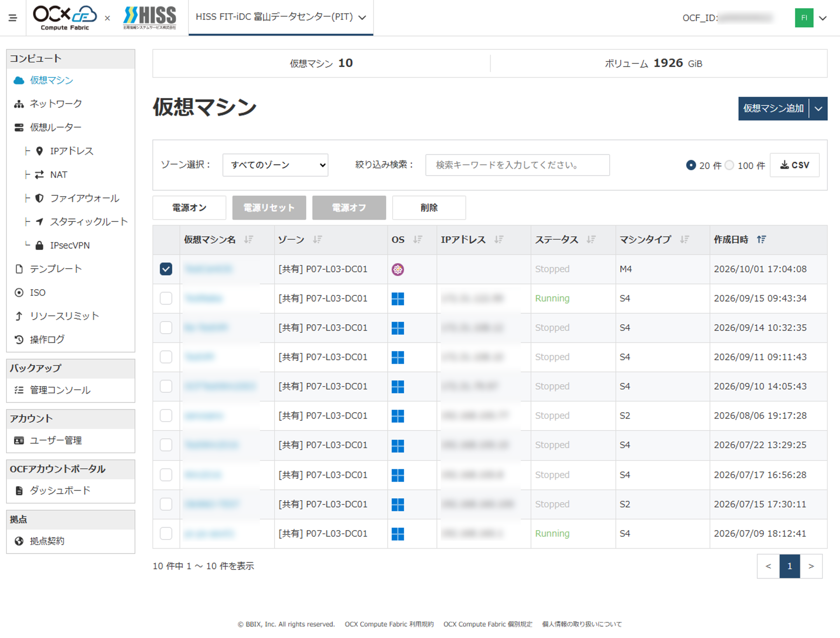
Task: Sort by 仮想マシン名 column sort icon
Action: (x=249, y=240)
